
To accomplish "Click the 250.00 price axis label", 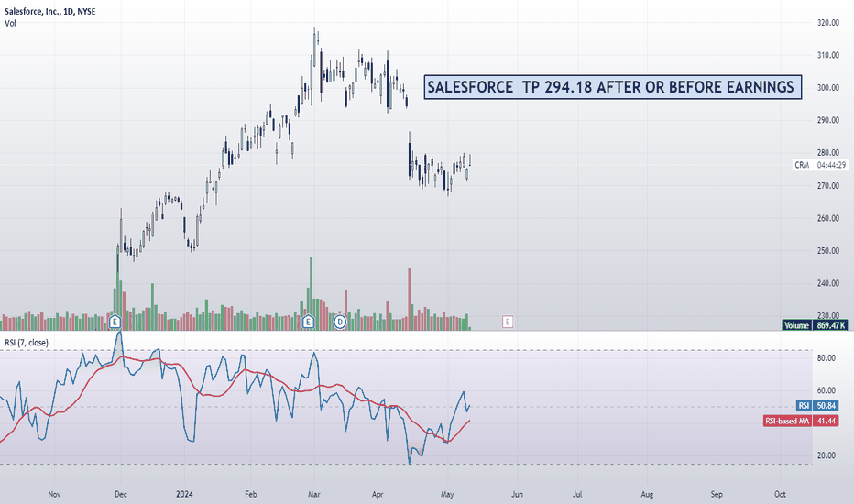I will coord(827,251).
